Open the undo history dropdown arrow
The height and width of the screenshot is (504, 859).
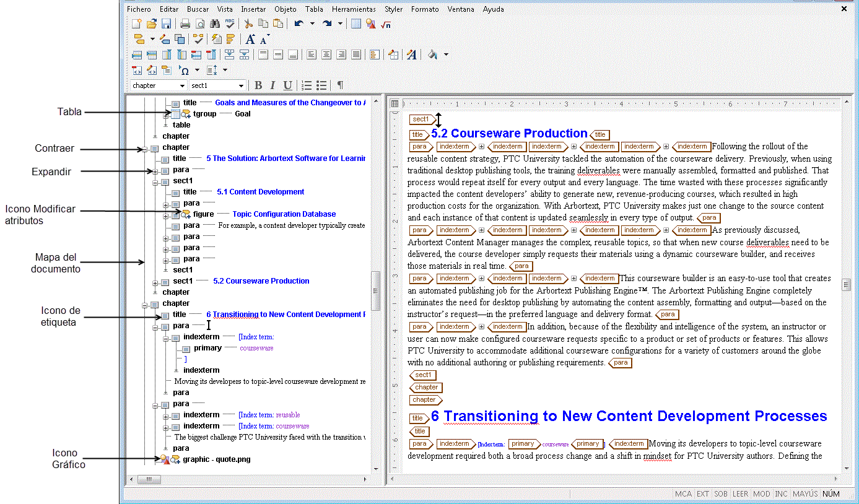pos(312,24)
